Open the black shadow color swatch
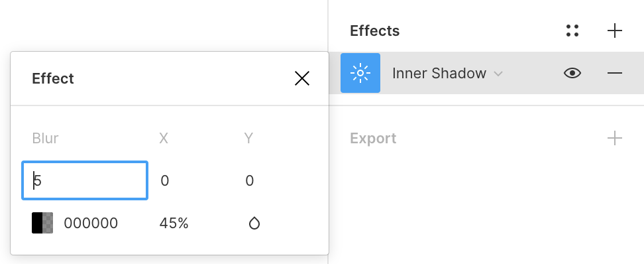644x264 pixels. point(42,223)
